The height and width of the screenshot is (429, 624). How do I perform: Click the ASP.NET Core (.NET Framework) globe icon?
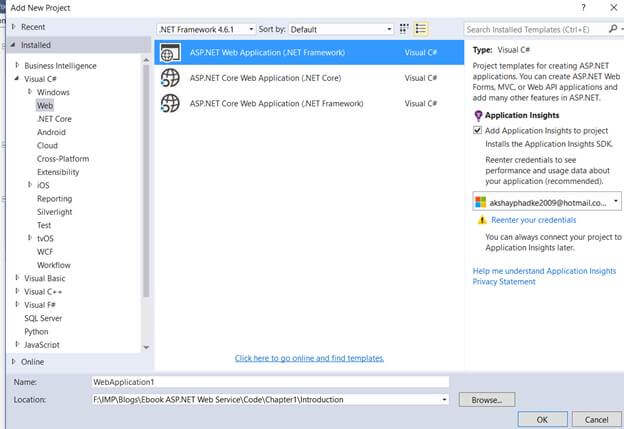pyautogui.click(x=170, y=103)
